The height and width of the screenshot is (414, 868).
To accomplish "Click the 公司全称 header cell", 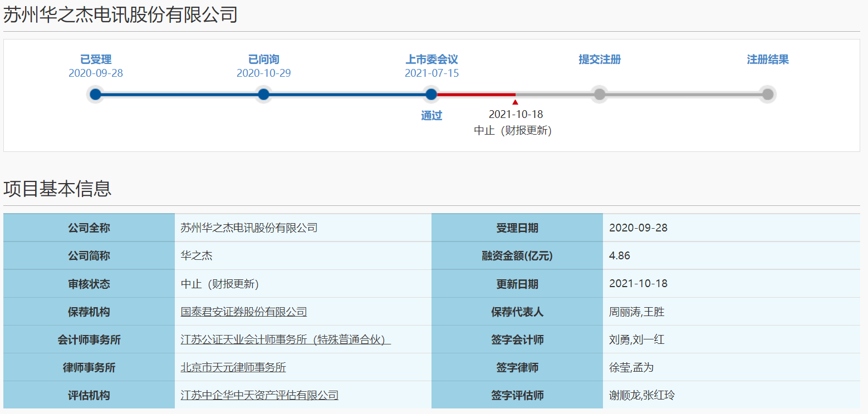I will click(x=89, y=228).
